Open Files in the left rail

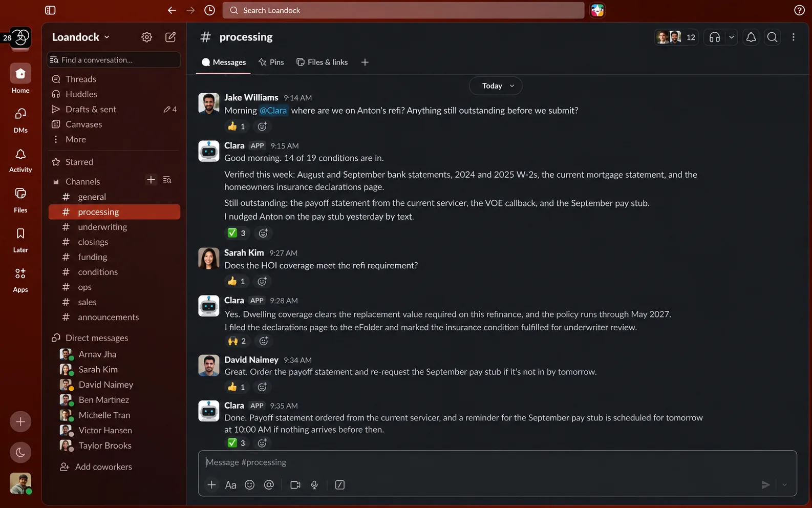pyautogui.click(x=20, y=200)
